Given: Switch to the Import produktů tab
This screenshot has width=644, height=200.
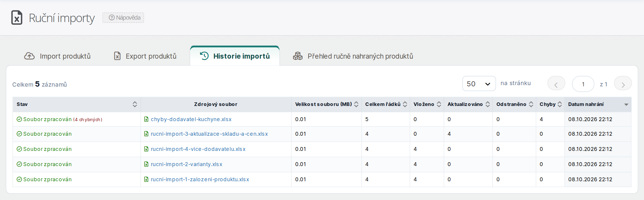Looking at the screenshot, I should pos(57,56).
